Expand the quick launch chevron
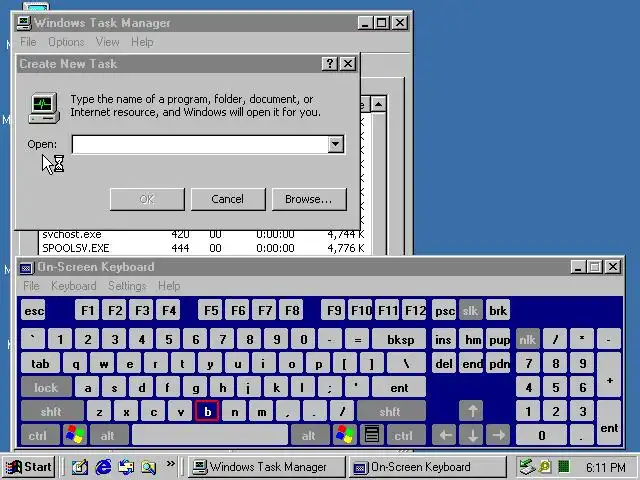640x480 pixels. [x=171, y=464]
